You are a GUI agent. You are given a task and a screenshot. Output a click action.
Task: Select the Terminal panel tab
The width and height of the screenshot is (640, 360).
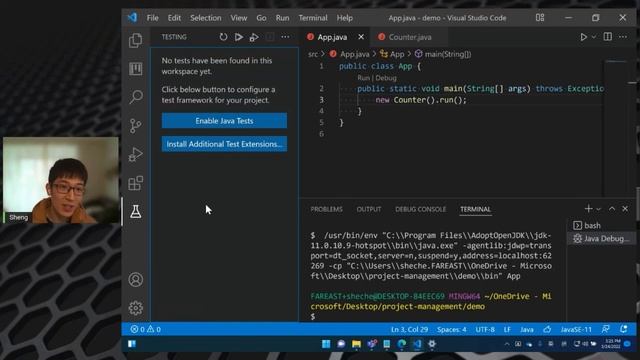pos(476,209)
